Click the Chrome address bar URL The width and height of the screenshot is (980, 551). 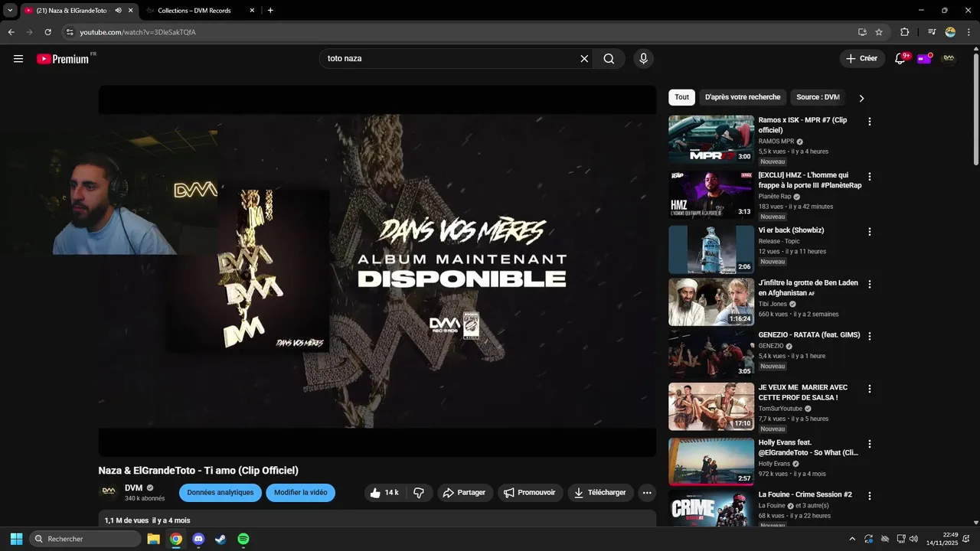point(138,32)
